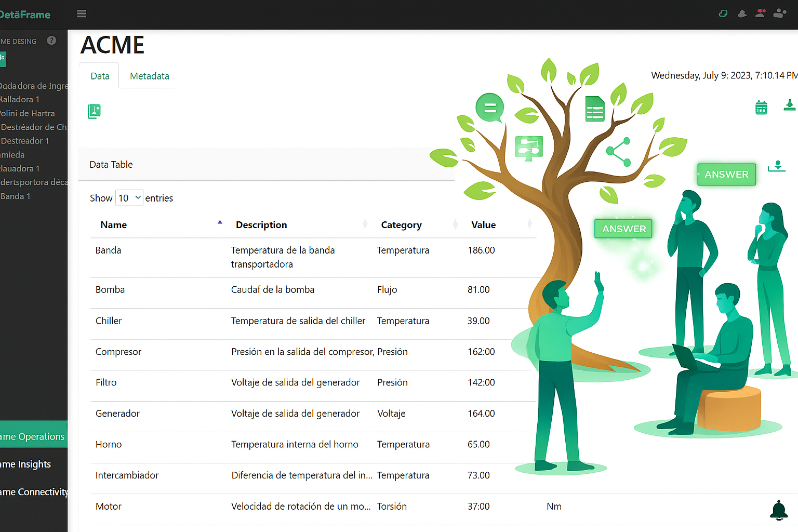This screenshot has height=532, width=798.
Task: Sort table by Category column
Action: click(401, 225)
